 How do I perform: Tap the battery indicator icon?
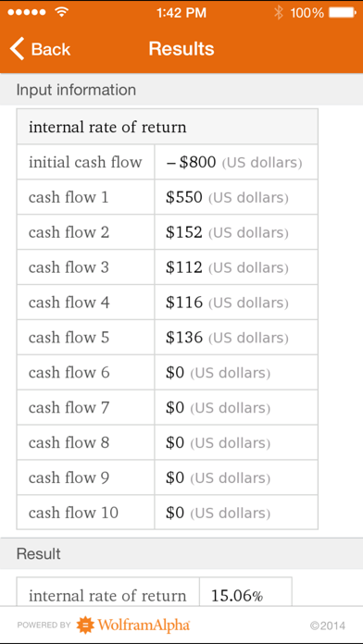343,13
